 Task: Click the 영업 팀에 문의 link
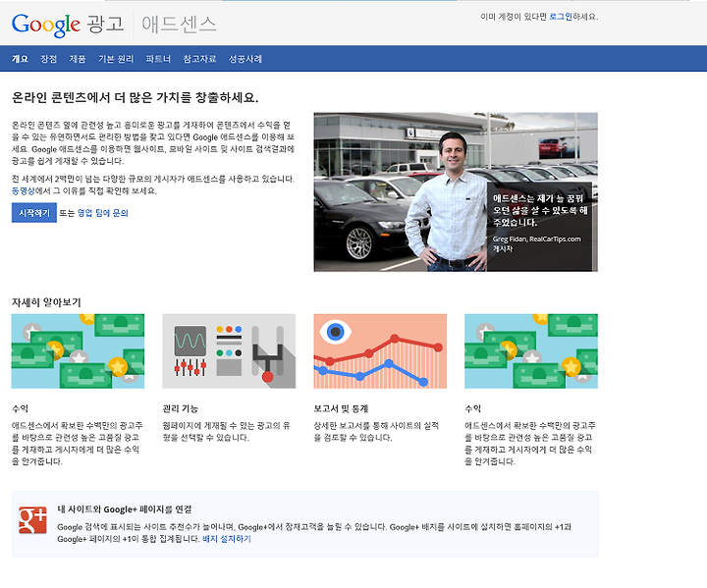(103, 213)
